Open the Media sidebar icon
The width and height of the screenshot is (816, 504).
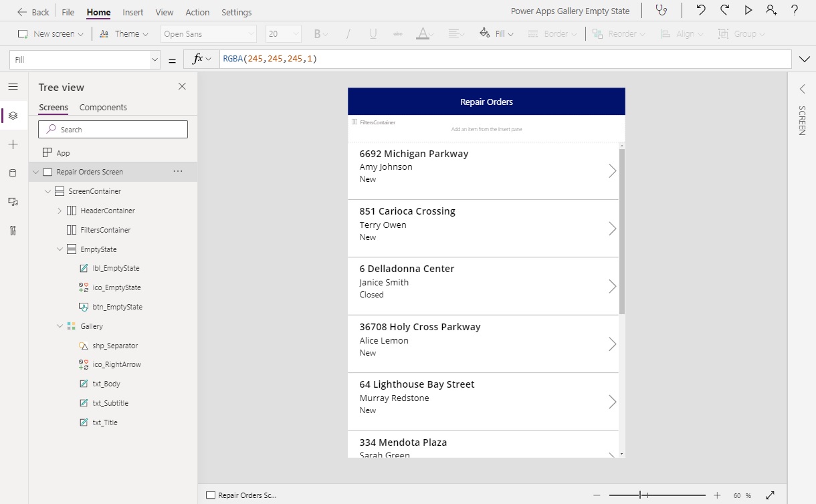pos(13,201)
